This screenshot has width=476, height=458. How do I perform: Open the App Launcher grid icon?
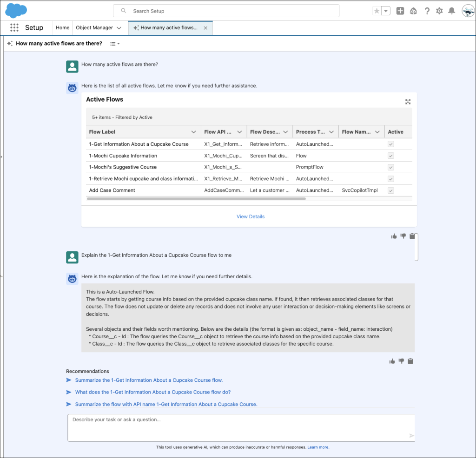pyautogui.click(x=14, y=27)
